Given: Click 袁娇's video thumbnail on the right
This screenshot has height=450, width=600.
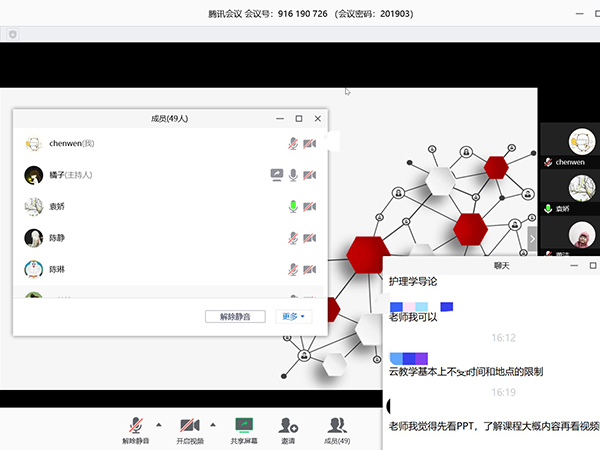Looking at the screenshot, I should [570, 192].
